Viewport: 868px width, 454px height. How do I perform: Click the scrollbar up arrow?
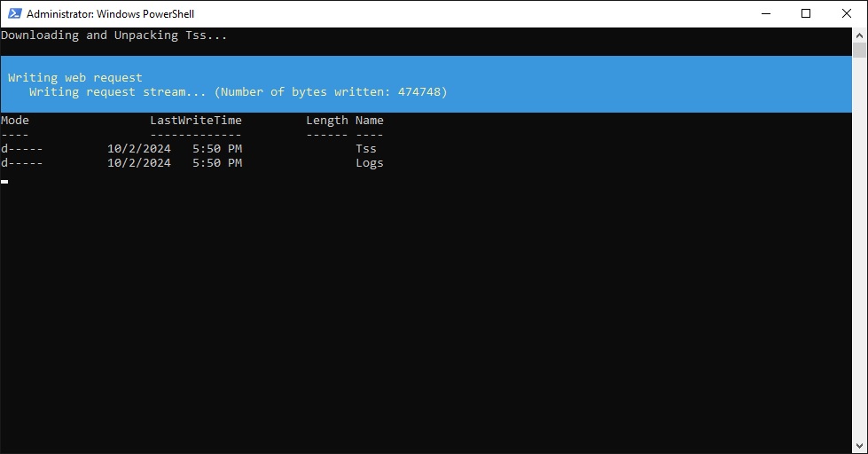tap(859, 35)
